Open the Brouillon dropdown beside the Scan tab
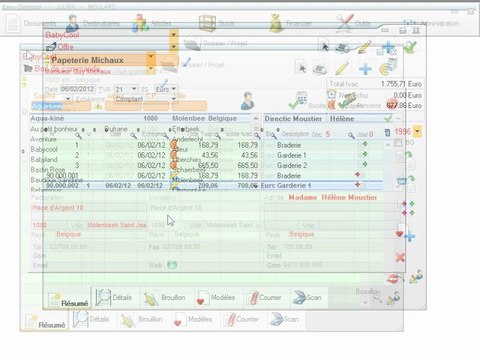Image resolution: width=480 pixels, height=360 pixels. click(365, 303)
